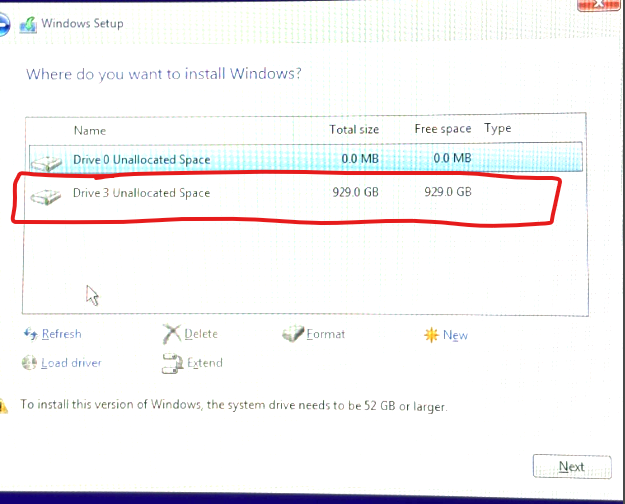Screen dimensions: 625x504
Task: Click the Extend link
Action: (205, 363)
